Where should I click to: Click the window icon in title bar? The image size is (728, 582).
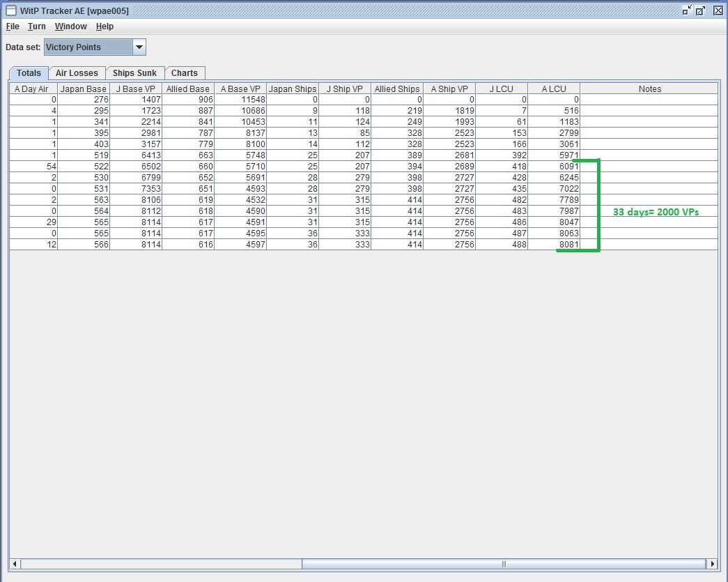(11, 10)
